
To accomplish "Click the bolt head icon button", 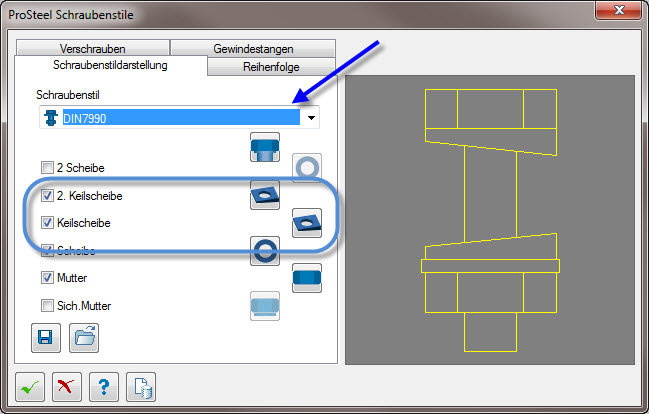I will [265, 147].
